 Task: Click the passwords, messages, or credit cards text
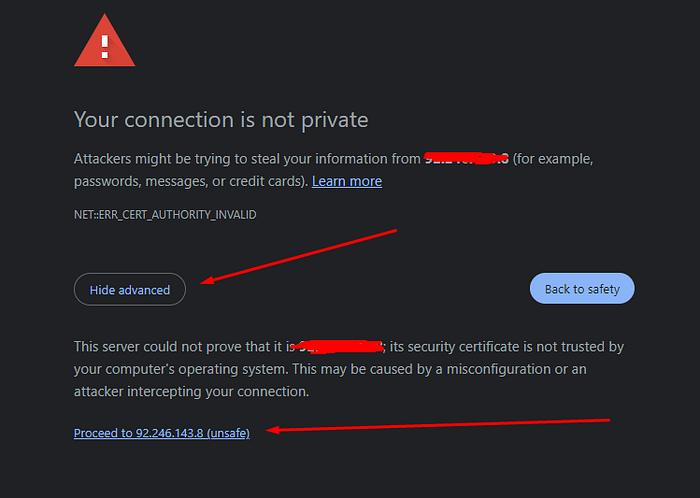[190, 182]
